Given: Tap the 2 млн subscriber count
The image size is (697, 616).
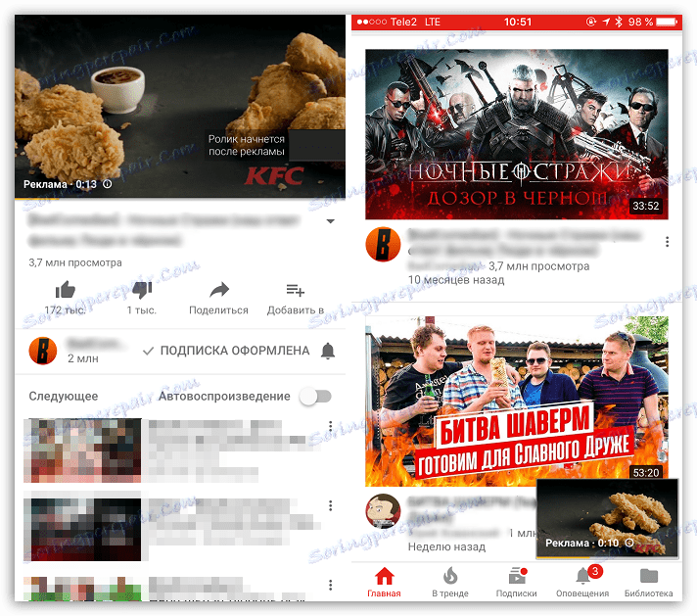Looking at the screenshot, I should pos(83,358).
